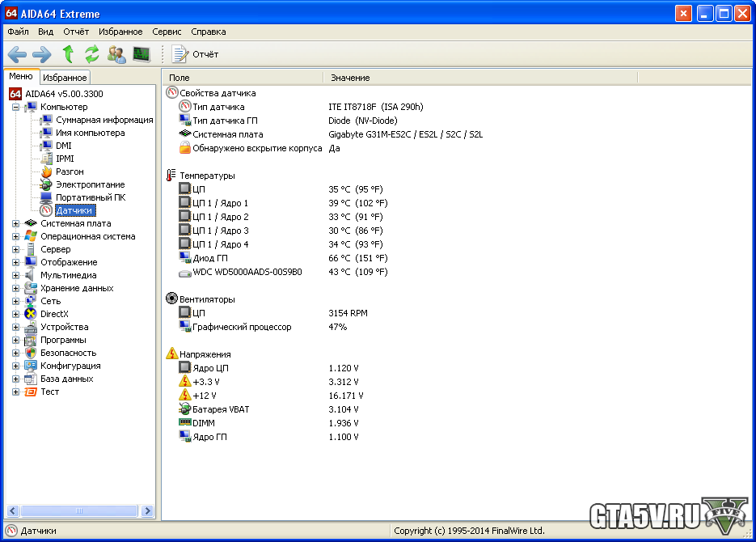The image size is (756, 542).
Task: Click the users icon in toolbar
Action: (x=117, y=54)
